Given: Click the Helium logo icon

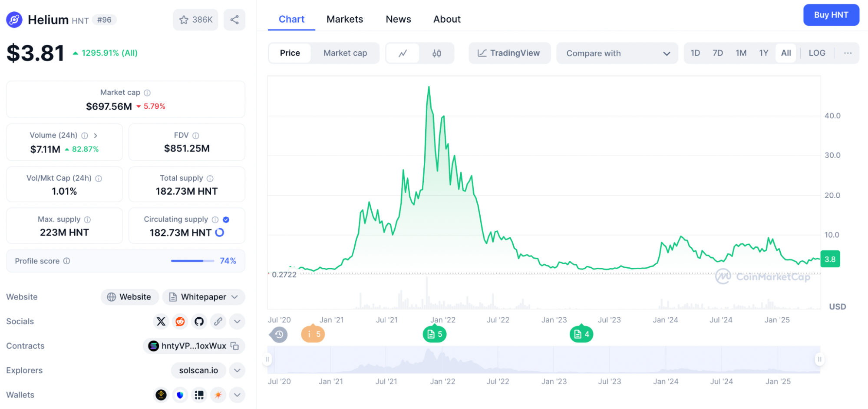Looking at the screenshot, I should [x=14, y=20].
